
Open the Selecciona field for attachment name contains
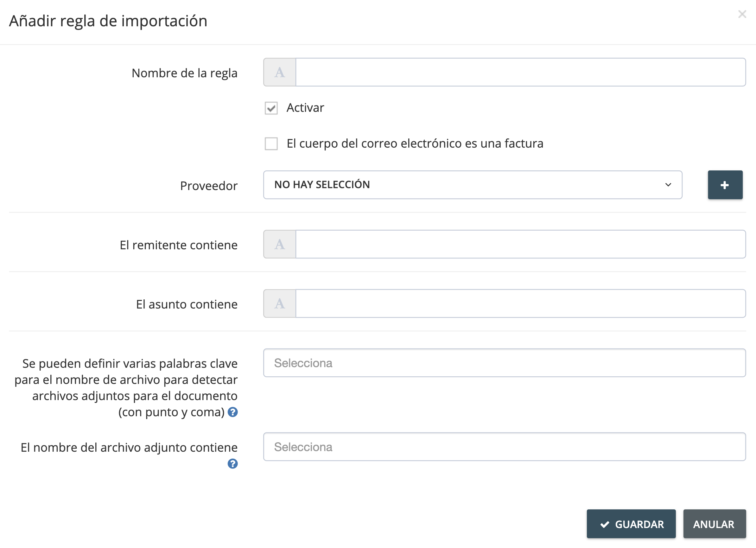click(505, 447)
